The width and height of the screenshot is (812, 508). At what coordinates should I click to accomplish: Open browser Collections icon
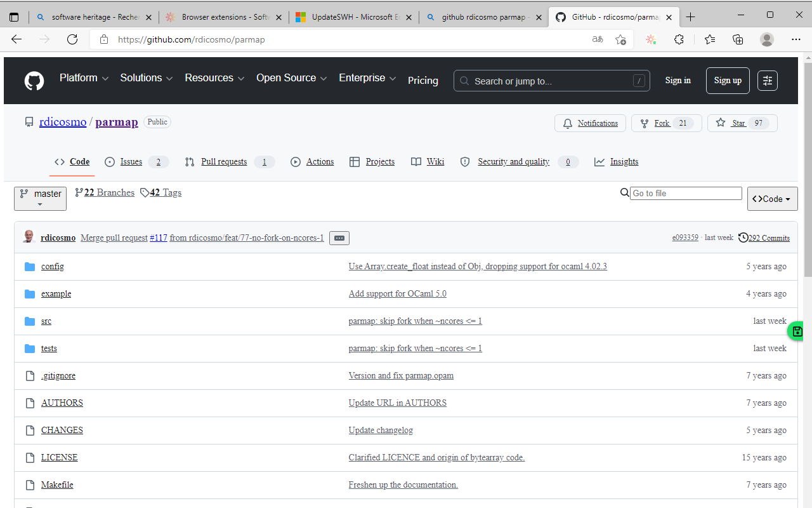pos(738,39)
